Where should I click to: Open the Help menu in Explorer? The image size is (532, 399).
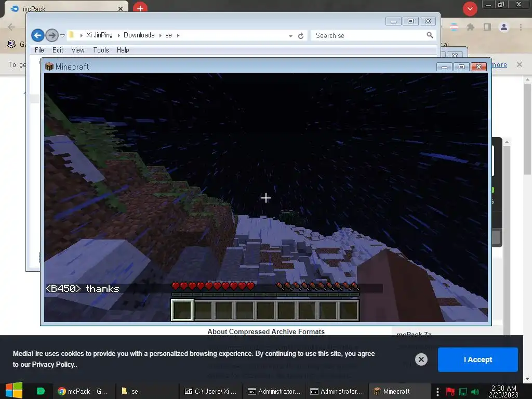coord(123,50)
